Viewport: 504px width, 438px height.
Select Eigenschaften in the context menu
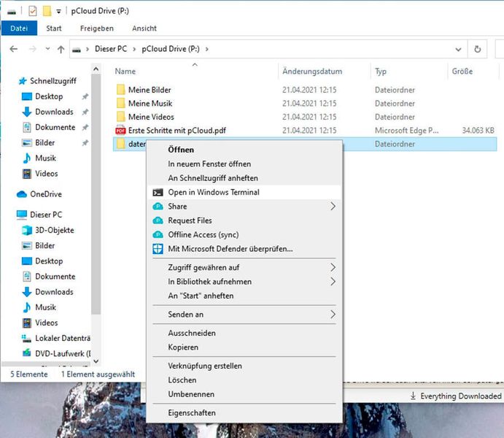point(244,413)
